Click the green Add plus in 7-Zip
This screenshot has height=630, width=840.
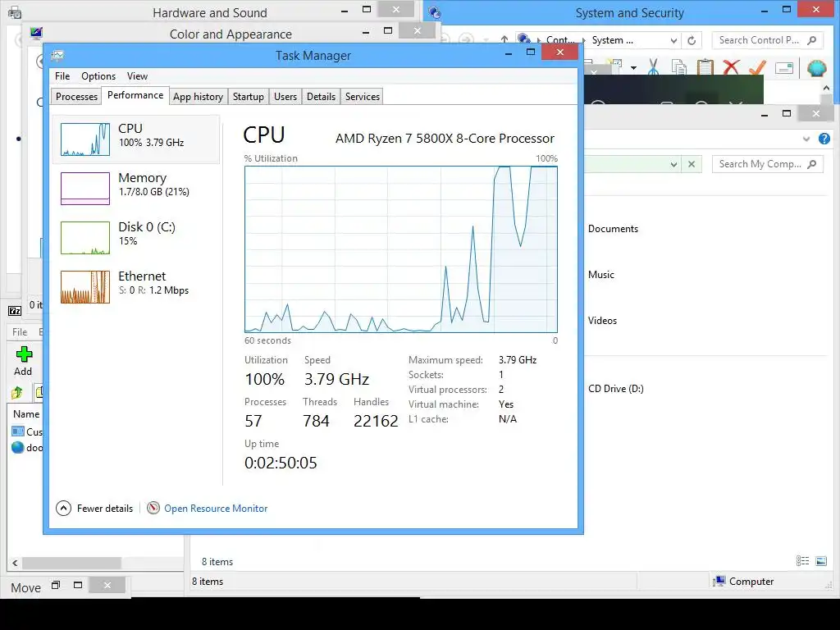click(x=24, y=354)
